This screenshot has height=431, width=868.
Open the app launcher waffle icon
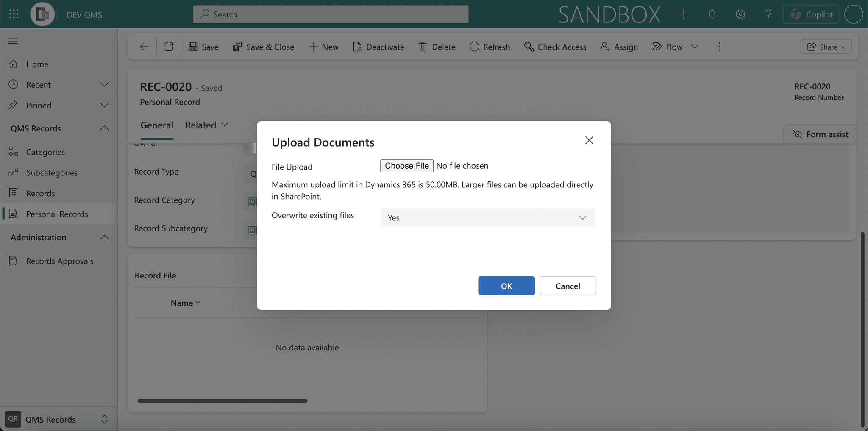click(14, 14)
